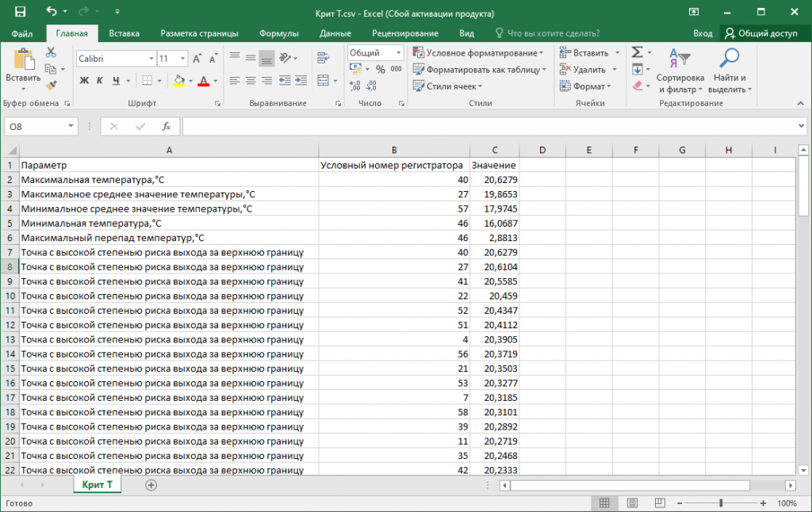Apply red font color to text
The width and height of the screenshot is (812, 512).
[x=204, y=81]
